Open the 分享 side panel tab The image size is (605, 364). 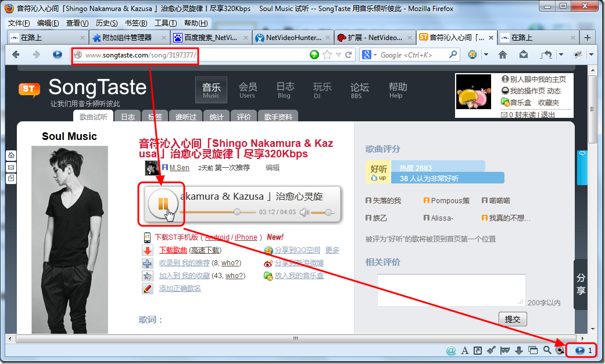pyautogui.click(x=581, y=284)
